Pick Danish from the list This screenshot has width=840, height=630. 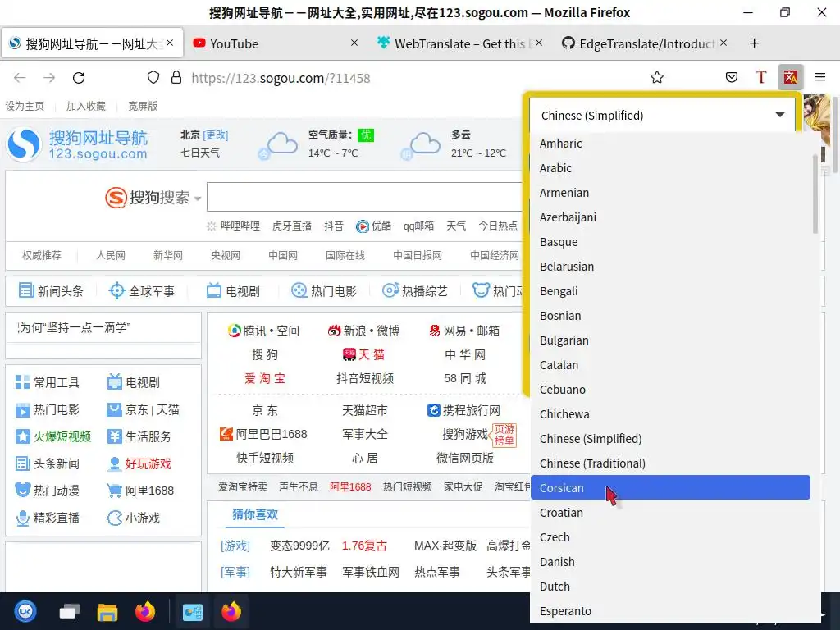pyautogui.click(x=670, y=563)
